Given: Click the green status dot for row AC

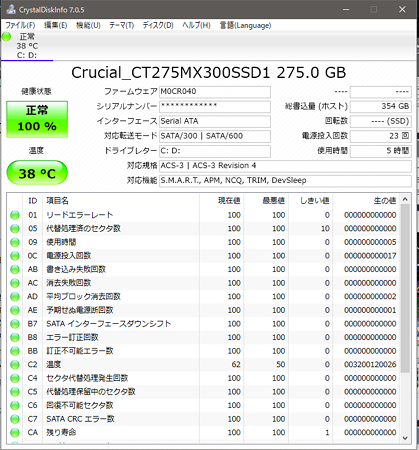Looking at the screenshot, I should tap(15, 283).
